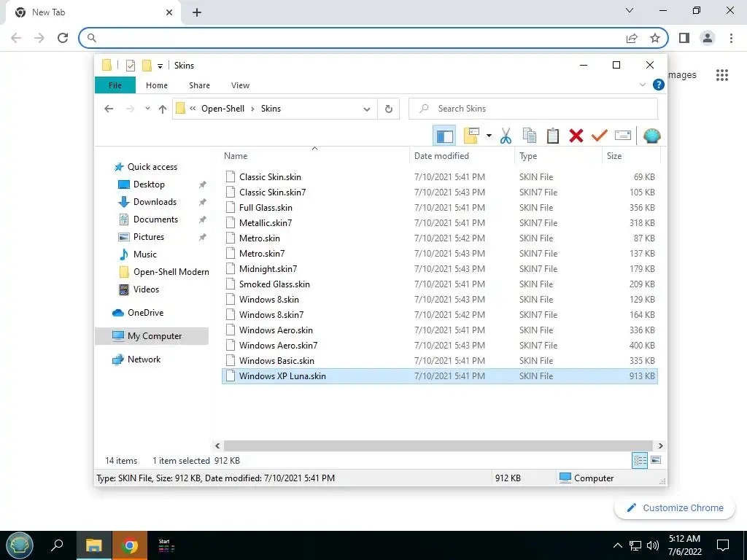Viewport: 747px width, 560px height.
Task: Click the horizontal scrollbar in file list
Action: (x=438, y=446)
